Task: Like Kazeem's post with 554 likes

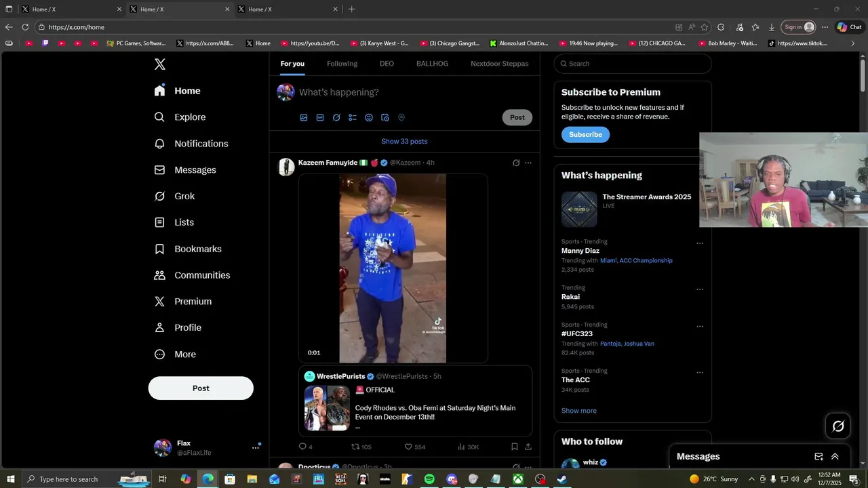Action: [415, 447]
